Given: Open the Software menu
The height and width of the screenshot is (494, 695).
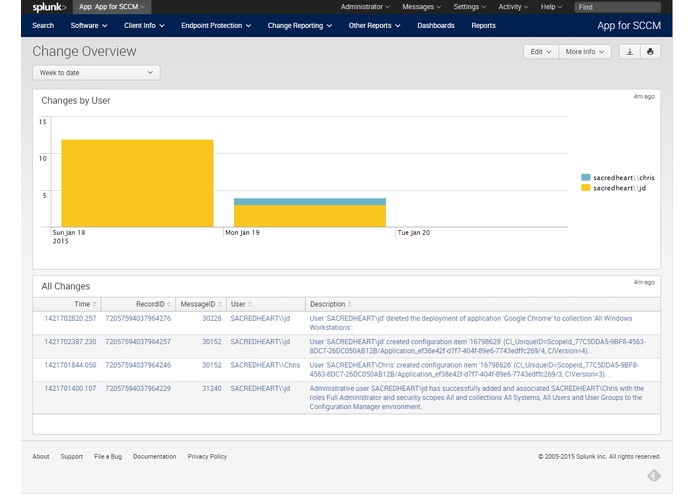Looking at the screenshot, I should (x=89, y=26).
